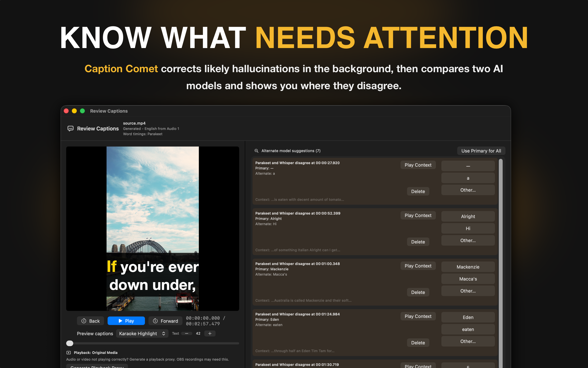The image size is (588, 368).
Task: Click the magnifier icon beside Alternate model suggestions
Action: (256, 151)
